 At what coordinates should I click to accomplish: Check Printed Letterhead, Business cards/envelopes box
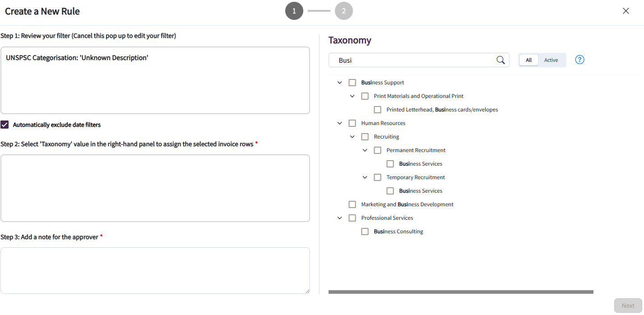click(x=378, y=110)
